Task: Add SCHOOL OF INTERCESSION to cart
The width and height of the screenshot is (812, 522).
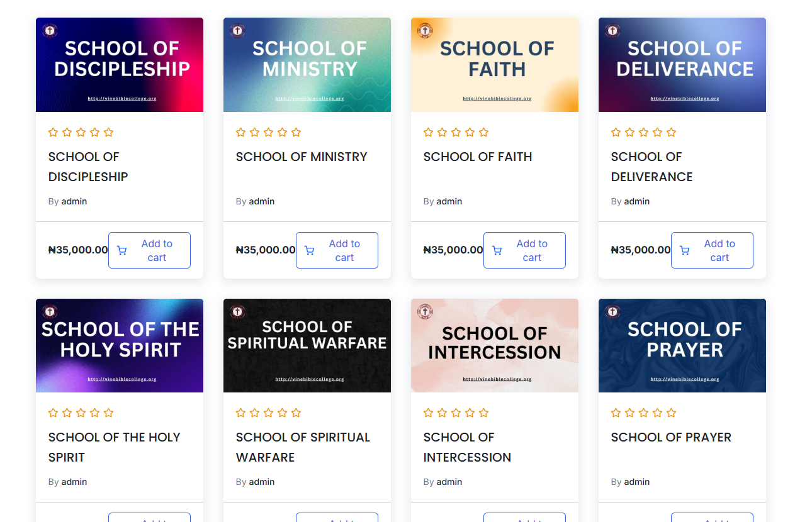Action: point(524,519)
